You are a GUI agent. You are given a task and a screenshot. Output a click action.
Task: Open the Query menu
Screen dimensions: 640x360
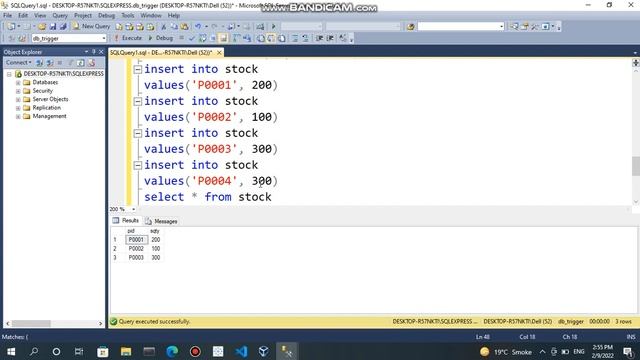[60, 16]
